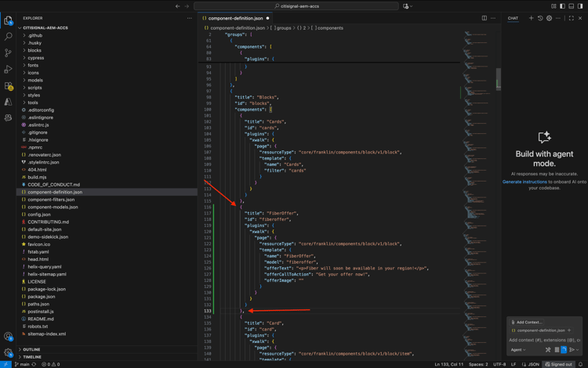Open the Agent mode dropdown
Screen dimensions: 588x368
tap(518, 350)
